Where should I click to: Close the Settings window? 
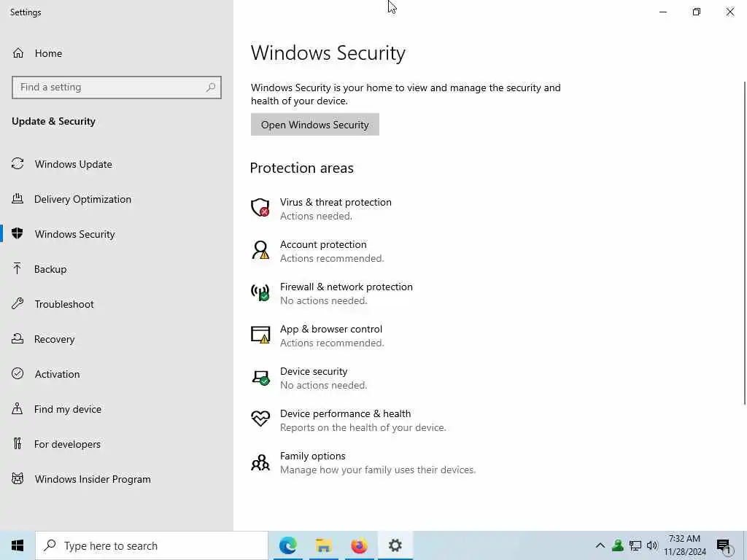click(729, 12)
